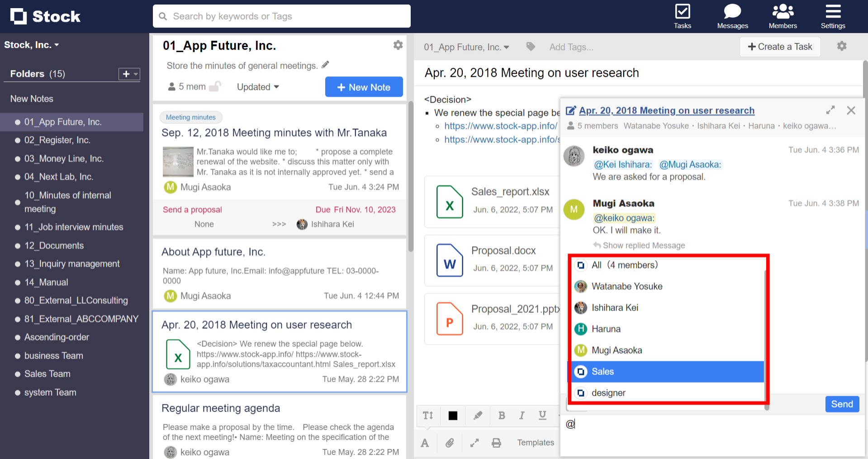Click the printer icon in editor toolbar

pos(496,443)
